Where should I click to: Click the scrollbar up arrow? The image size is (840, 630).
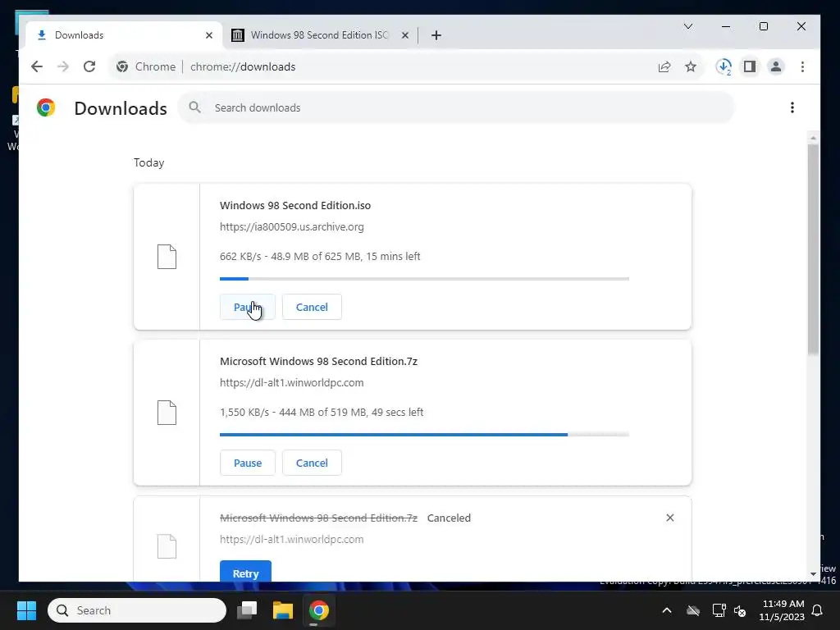813,138
